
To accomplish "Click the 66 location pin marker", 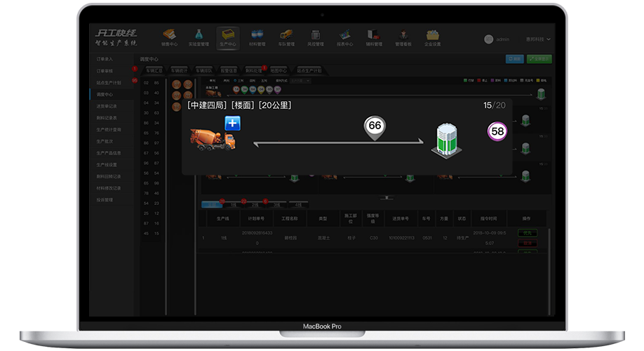I will pos(375,127).
